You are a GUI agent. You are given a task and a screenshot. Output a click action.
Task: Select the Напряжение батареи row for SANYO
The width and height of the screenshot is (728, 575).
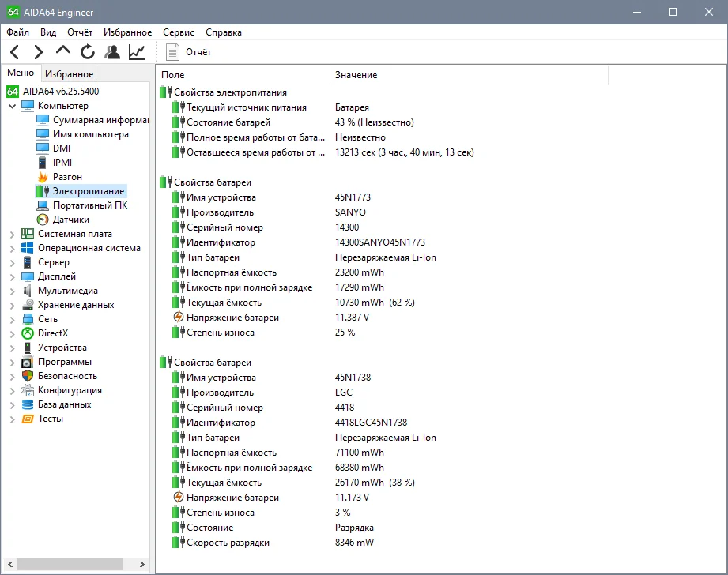pos(232,318)
